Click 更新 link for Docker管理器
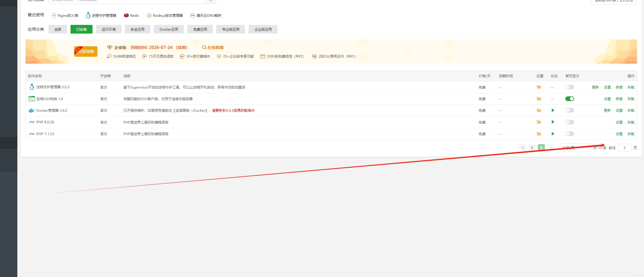The width and height of the screenshot is (644, 277). [x=607, y=110]
